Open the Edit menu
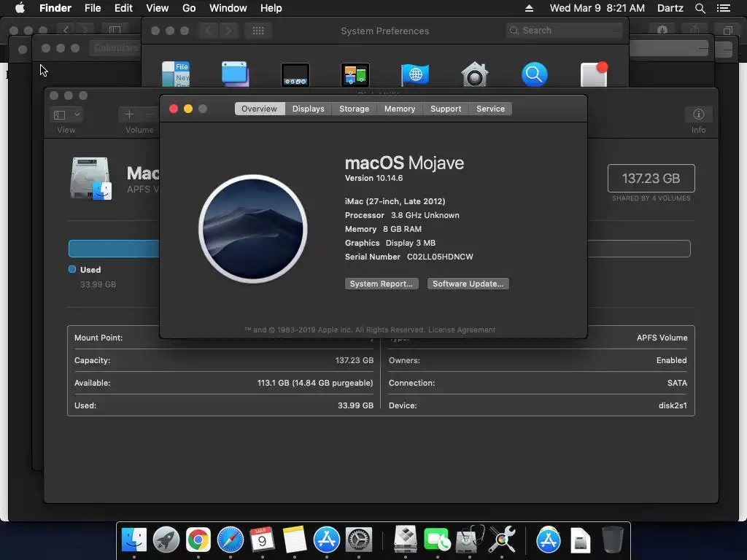Image resolution: width=747 pixels, height=560 pixels. click(x=123, y=8)
